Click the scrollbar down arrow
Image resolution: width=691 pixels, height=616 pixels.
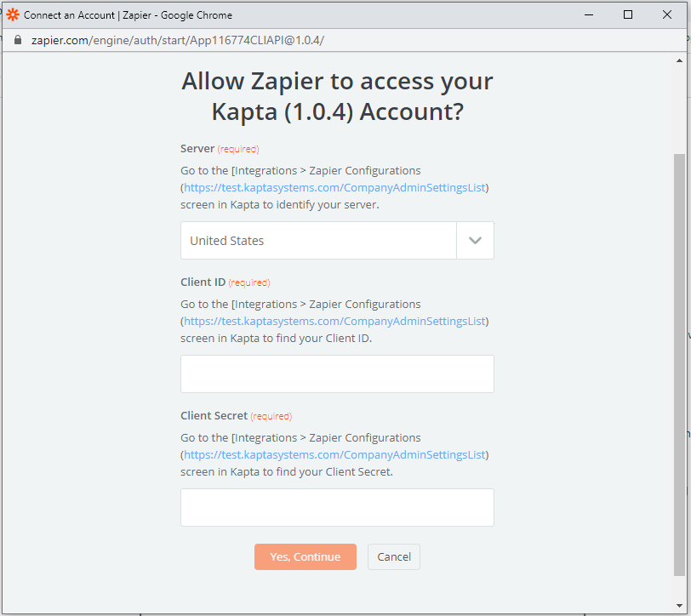click(x=680, y=607)
